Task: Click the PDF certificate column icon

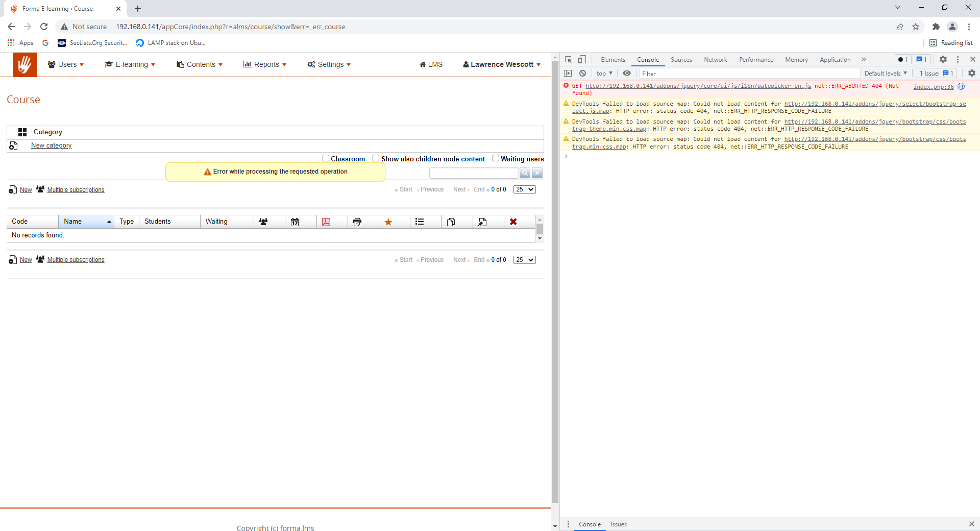Action: (326, 222)
